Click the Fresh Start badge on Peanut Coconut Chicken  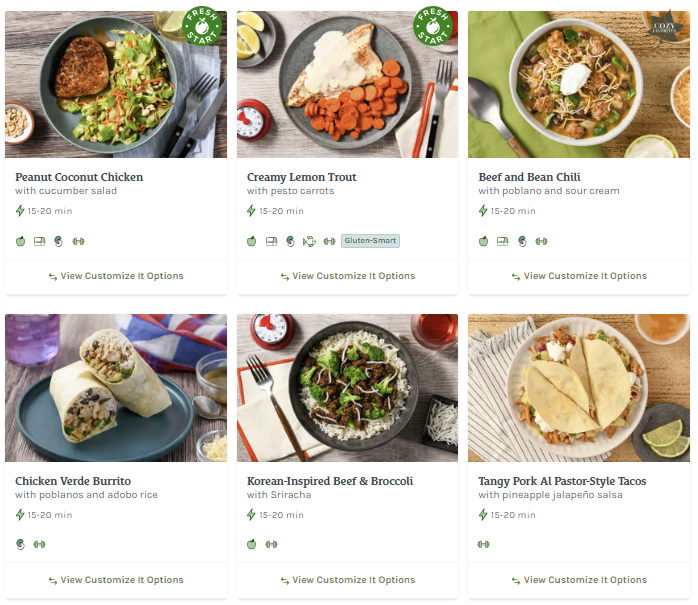pyautogui.click(x=201, y=27)
